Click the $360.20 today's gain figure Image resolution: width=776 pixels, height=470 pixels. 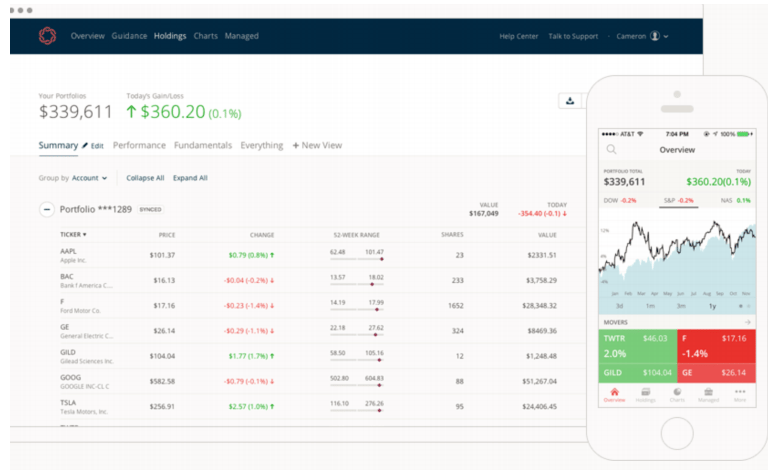[173, 112]
